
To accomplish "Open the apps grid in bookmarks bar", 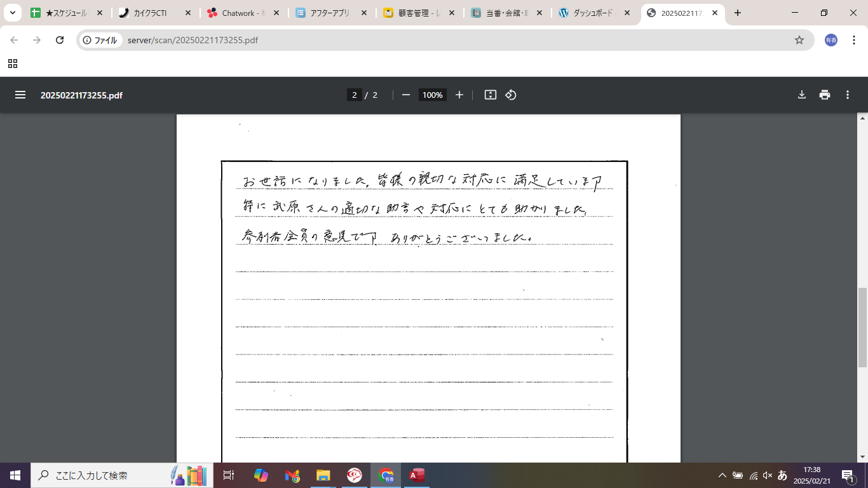I will [13, 64].
